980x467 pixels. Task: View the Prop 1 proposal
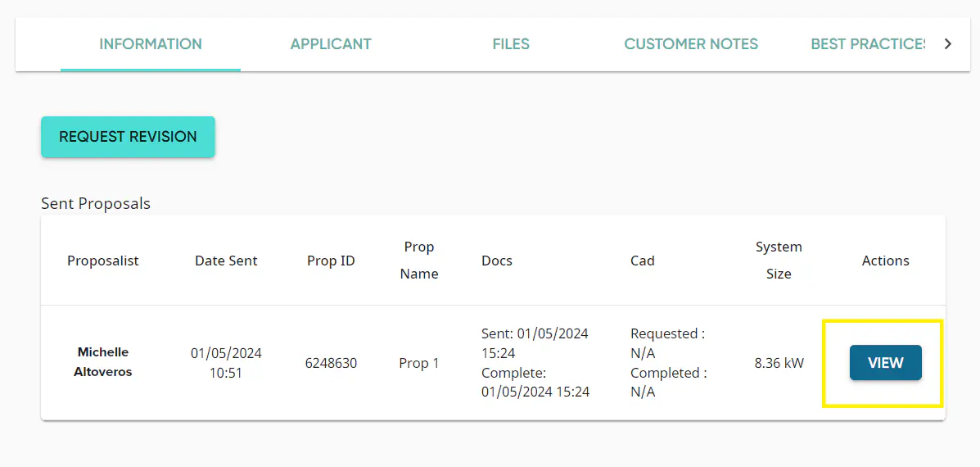885,363
